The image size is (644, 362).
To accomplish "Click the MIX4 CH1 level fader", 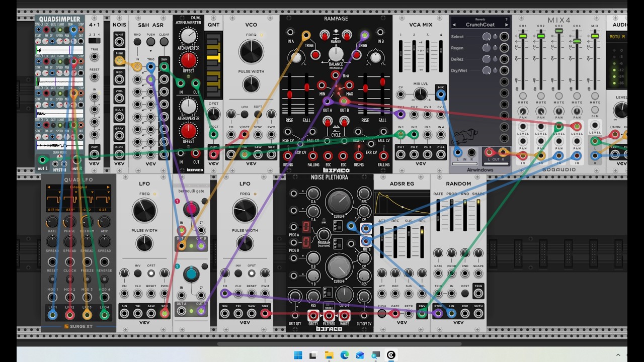I will (x=523, y=36).
